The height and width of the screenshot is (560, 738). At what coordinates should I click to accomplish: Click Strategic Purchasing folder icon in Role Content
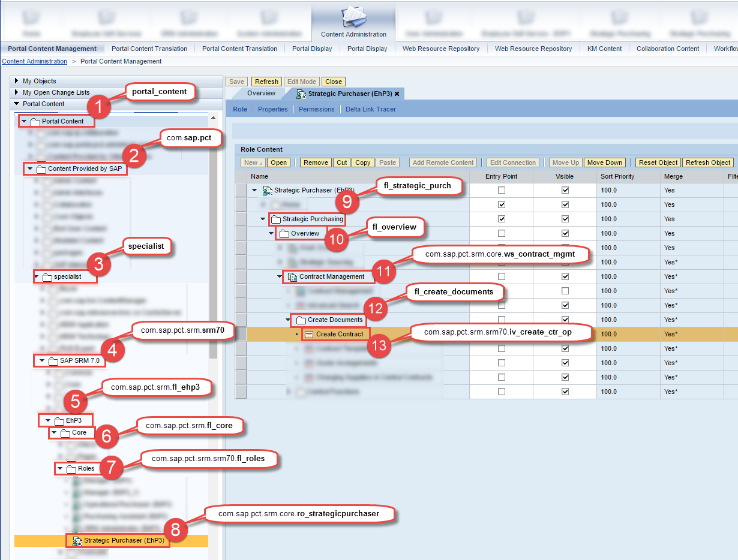click(x=276, y=219)
